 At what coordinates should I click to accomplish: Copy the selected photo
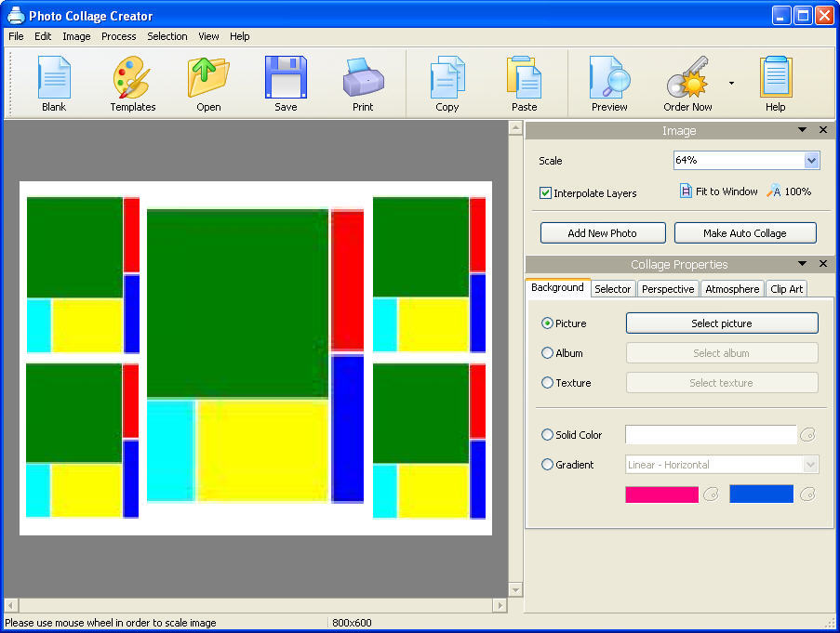coord(446,82)
